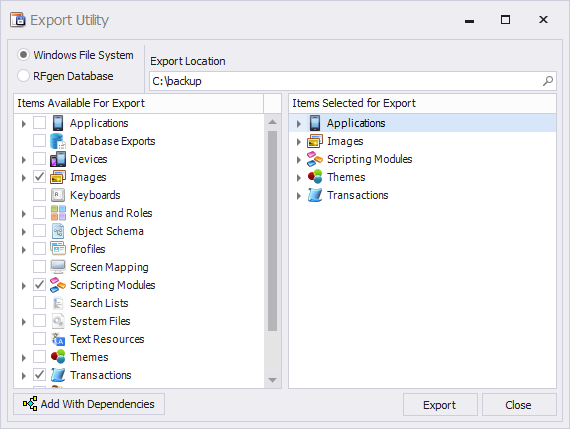
Task: Click the search icon in Export Location field
Action: [x=548, y=81]
